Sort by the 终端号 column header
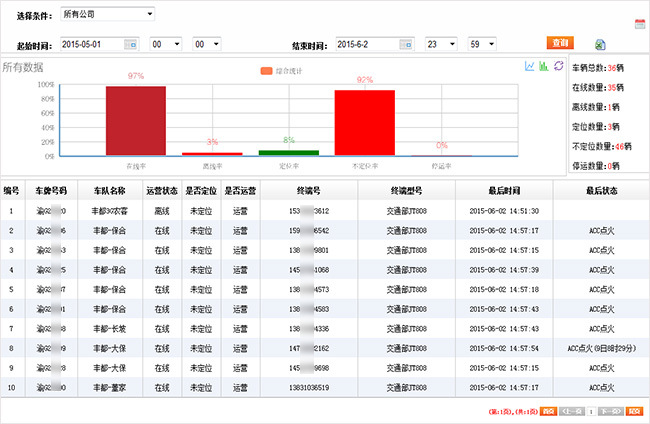Viewport: 650px width, 424px height. click(309, 191)
